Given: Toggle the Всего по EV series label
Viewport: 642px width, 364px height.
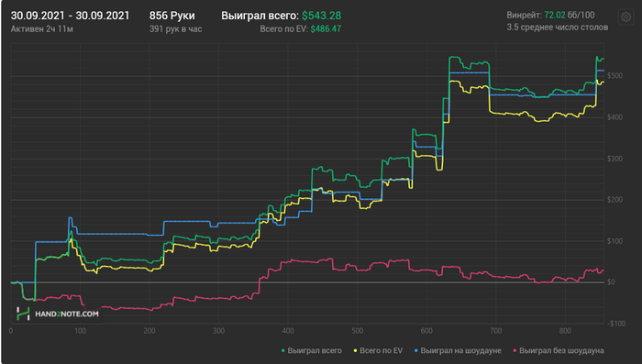Looking at the screenshot, I should [x=381, y=351].
